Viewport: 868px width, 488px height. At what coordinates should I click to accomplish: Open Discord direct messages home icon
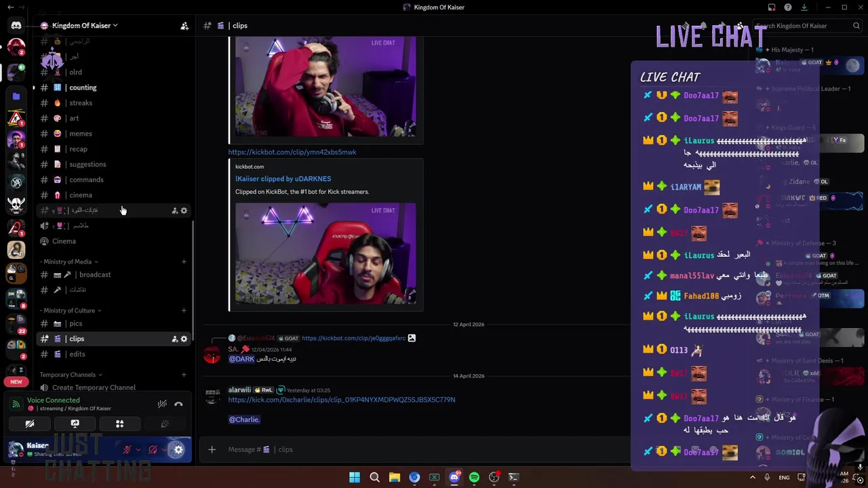16,26
